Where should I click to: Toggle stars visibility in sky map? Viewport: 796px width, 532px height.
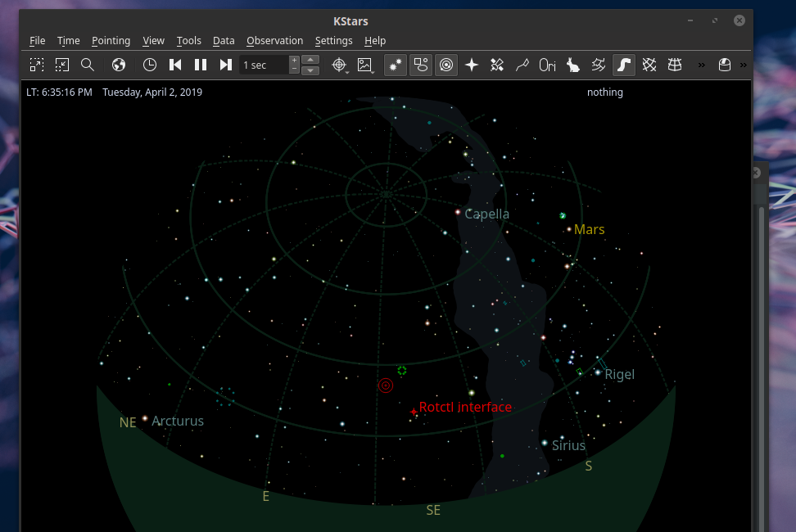tap(396, 65)
